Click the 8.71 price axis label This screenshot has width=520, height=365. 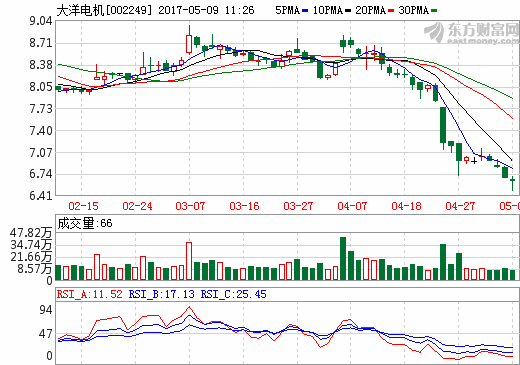(41, 43)
